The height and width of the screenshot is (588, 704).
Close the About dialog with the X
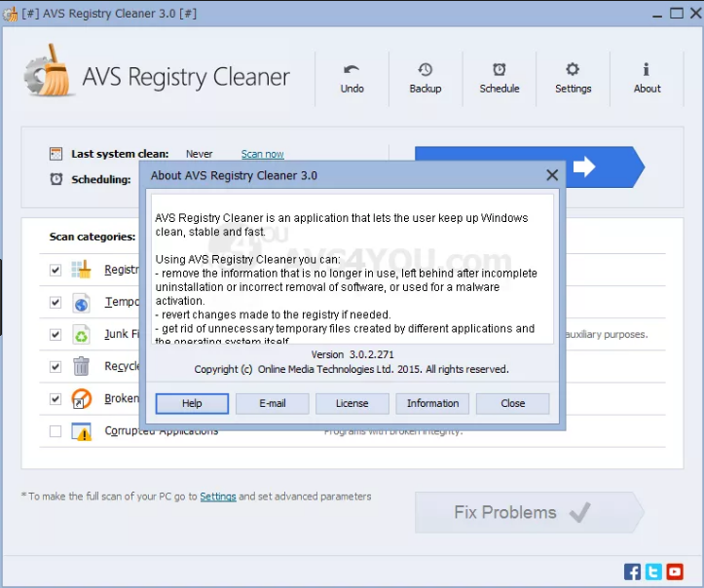[x=552, y=175]
